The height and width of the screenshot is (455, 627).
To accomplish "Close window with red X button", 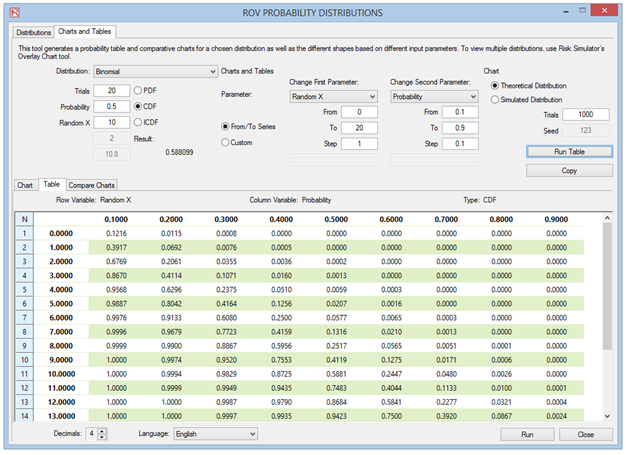I will (604, 10).
